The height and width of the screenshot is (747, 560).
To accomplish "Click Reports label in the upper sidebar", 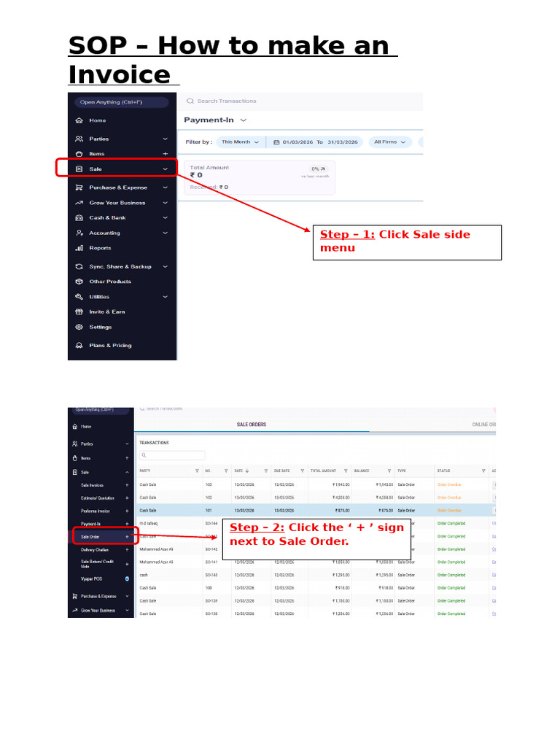I will 100,248.
